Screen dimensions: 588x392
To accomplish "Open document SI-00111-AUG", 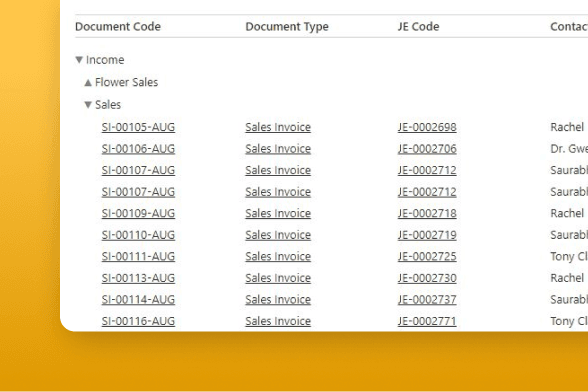I will point(138,257).
